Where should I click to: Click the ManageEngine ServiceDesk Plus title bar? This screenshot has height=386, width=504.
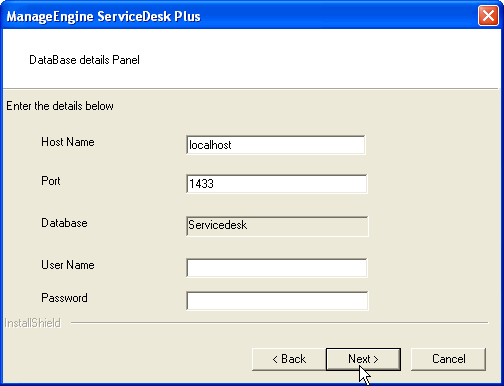coord(240,16)
